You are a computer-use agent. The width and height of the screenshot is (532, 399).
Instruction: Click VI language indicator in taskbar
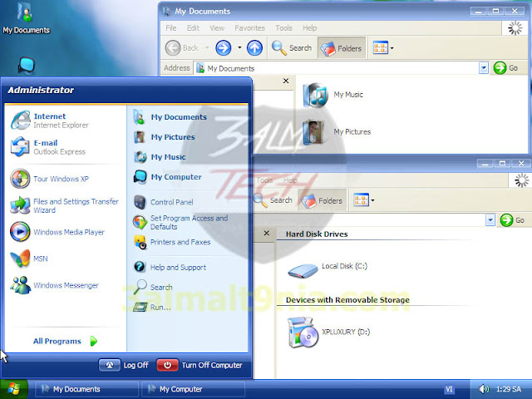point(449,389)
